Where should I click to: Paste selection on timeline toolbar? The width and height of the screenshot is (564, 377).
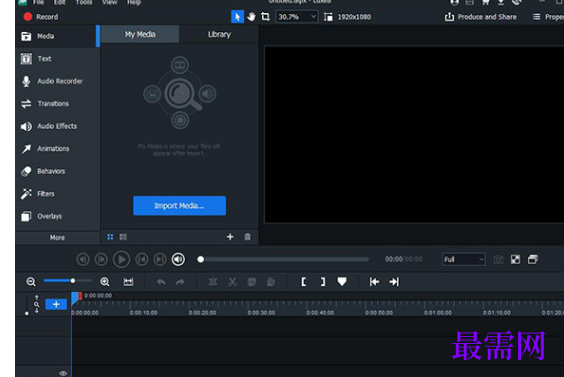(x=271, y=282)
